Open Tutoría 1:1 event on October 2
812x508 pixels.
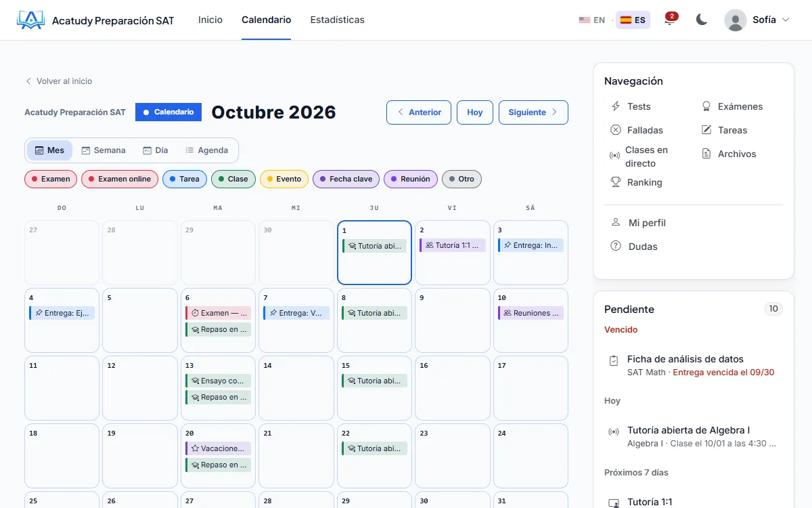coord(452,245)
